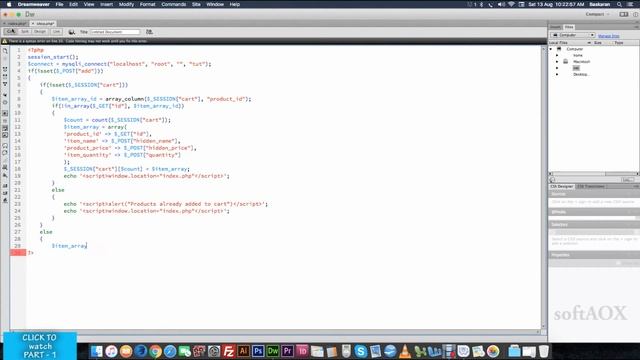Viewport: 640px width, 360px height.
Task: Open Adobe Illustrator from the Dock
Action: click(243, 351)
